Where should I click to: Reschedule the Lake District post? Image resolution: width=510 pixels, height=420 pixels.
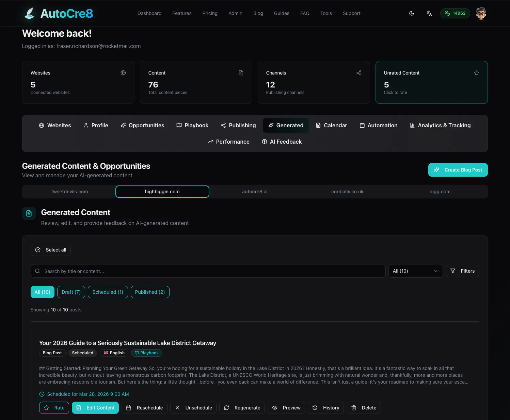(x=144, y=408)
